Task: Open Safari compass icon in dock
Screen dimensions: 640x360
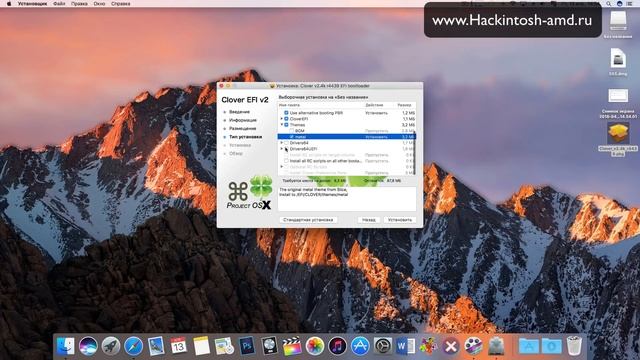Action: [x=133, y=346]
